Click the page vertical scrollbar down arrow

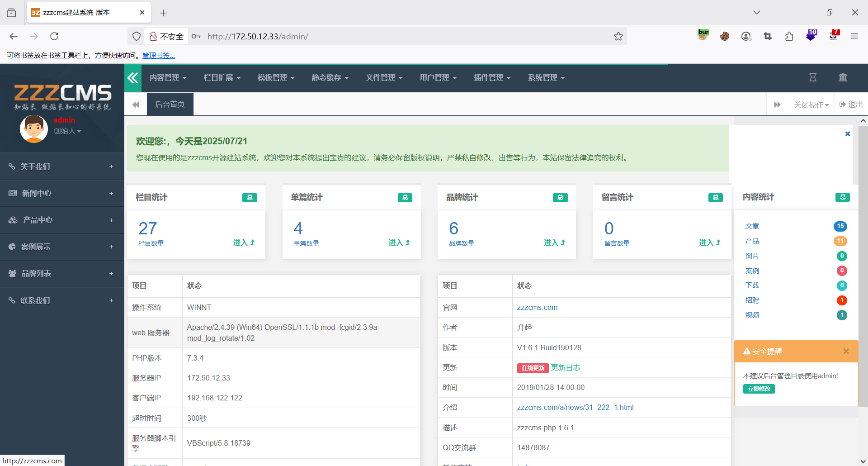(863, 461)
